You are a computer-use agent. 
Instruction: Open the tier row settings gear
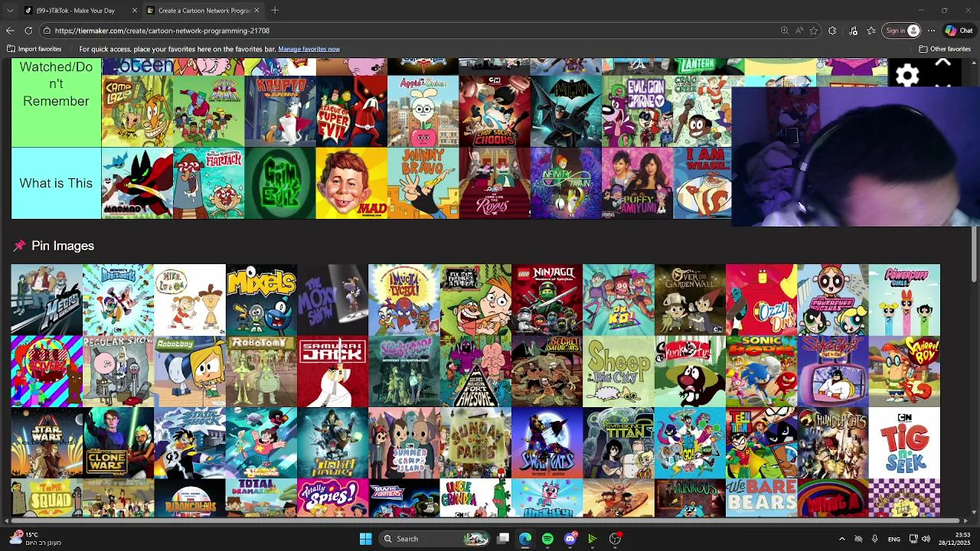pyautogui.click(x=907, y=74)
